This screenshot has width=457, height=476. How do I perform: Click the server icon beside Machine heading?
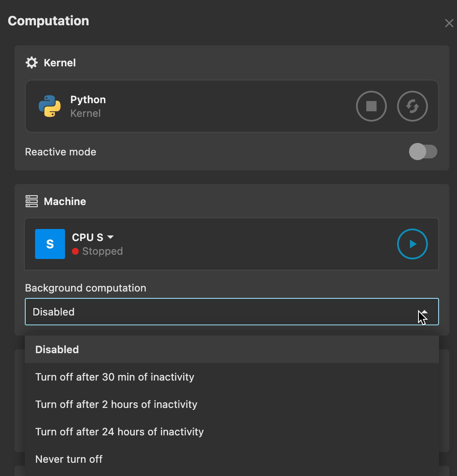(x=31, y=201)
